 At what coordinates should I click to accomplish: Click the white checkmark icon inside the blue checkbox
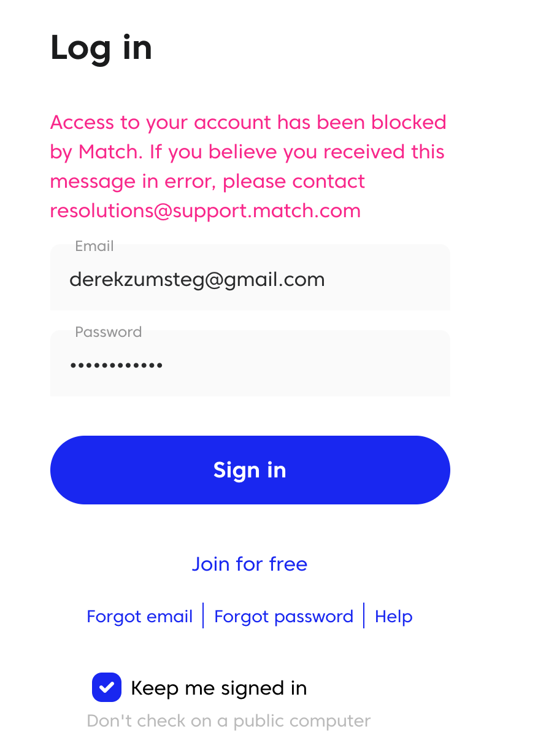pyautogui.click(x=107, y=687)
